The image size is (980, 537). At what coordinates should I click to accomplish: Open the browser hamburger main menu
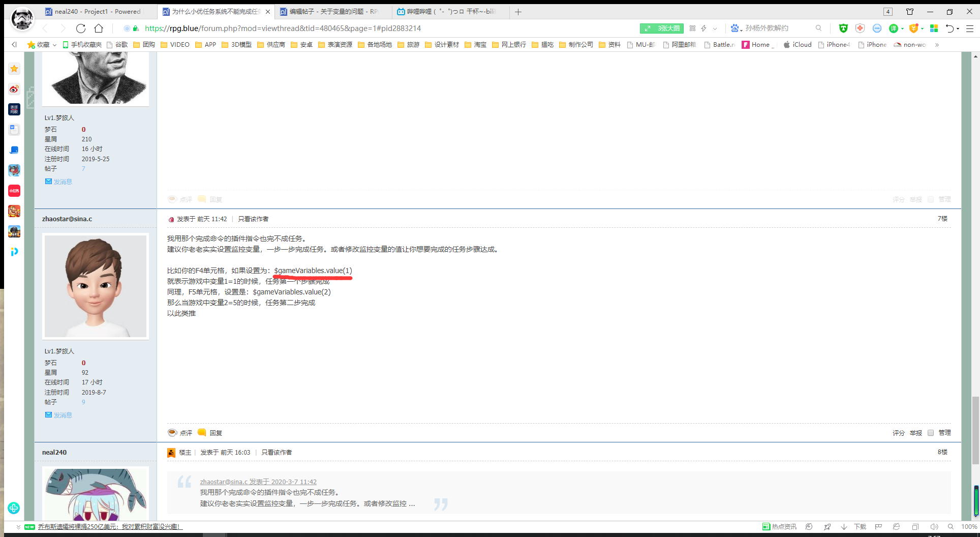(x=970, y=28)
